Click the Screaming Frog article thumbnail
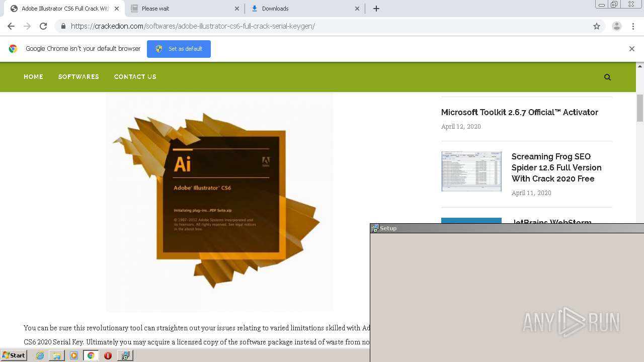 click(x=471, y=171)
